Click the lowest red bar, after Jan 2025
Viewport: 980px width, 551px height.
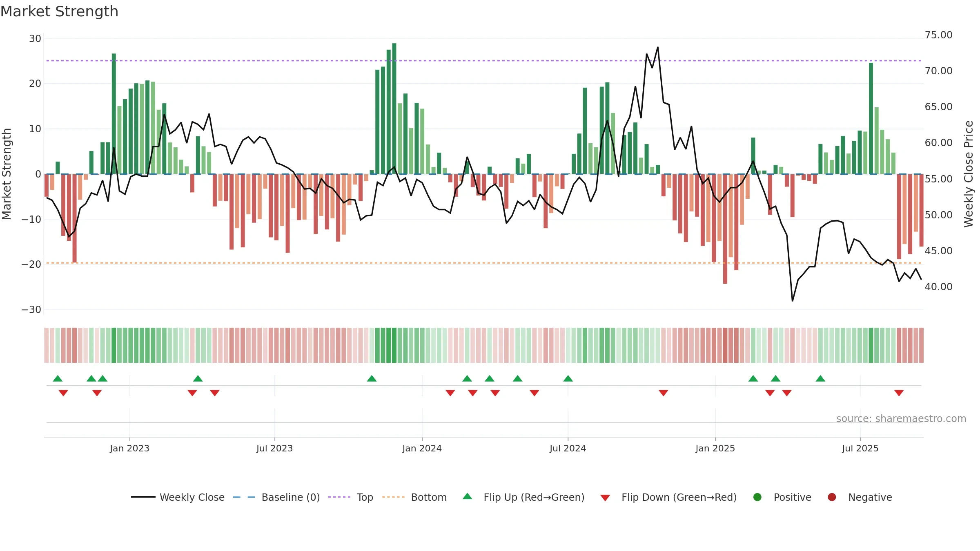coord(725,229)
